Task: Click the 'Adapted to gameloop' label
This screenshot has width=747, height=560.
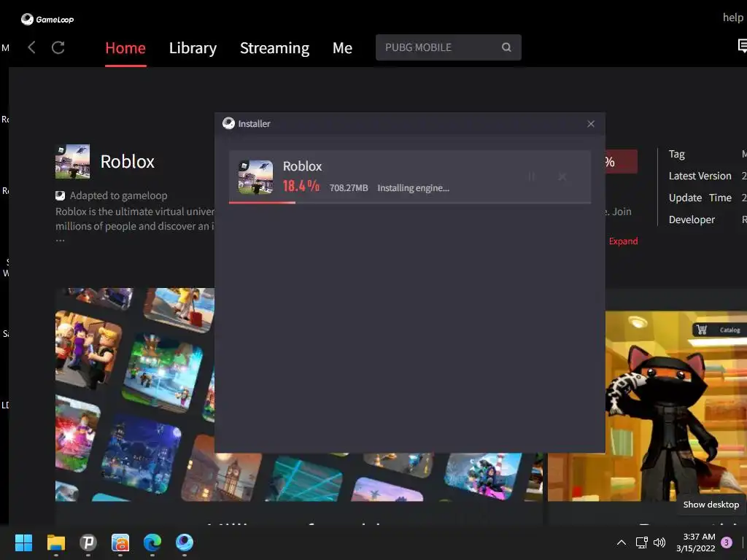Action: (x=118, y=195)
